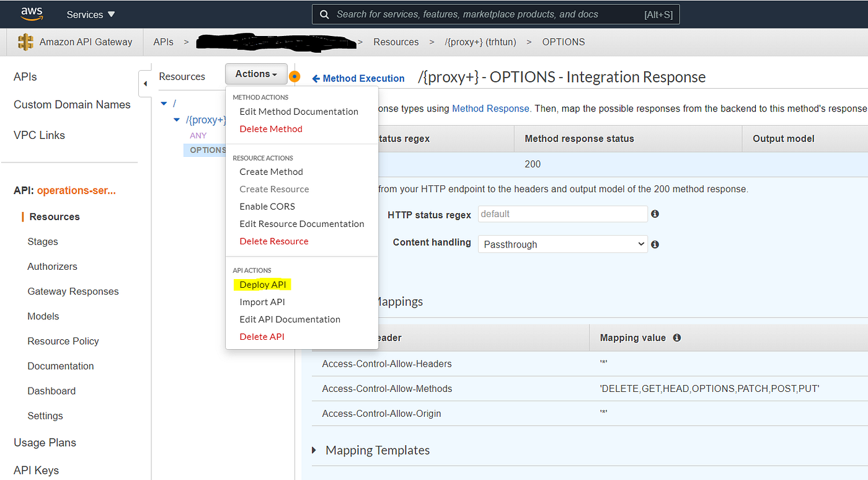Select Resources in the API sidebar

point(55,216)
